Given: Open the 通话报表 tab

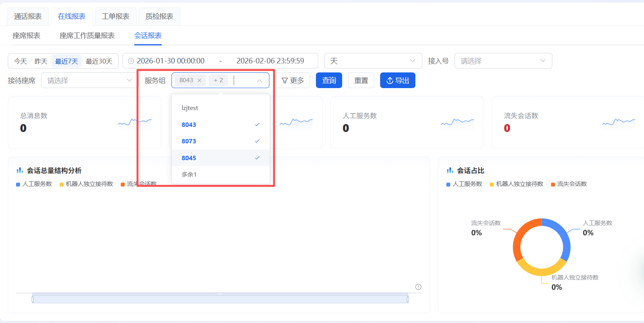Looking at the screenshot, I should pyautogui.click(x=28, y=16).
